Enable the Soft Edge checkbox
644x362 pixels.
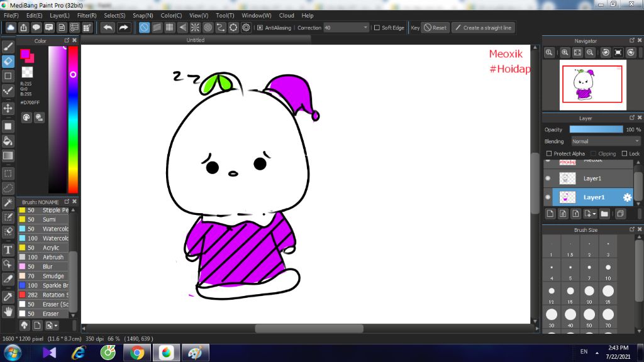(377, 28)
